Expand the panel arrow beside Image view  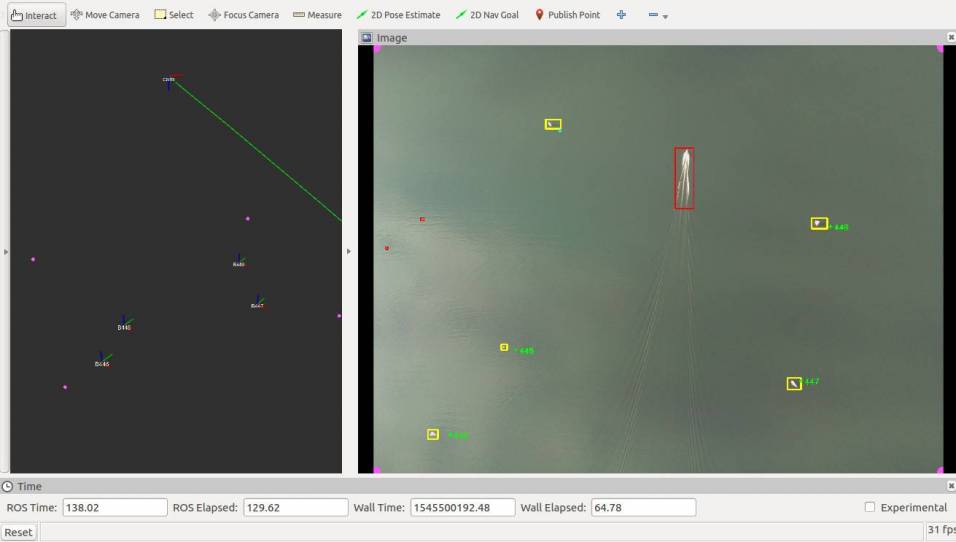pyautogui.click(x=349, y=252)
